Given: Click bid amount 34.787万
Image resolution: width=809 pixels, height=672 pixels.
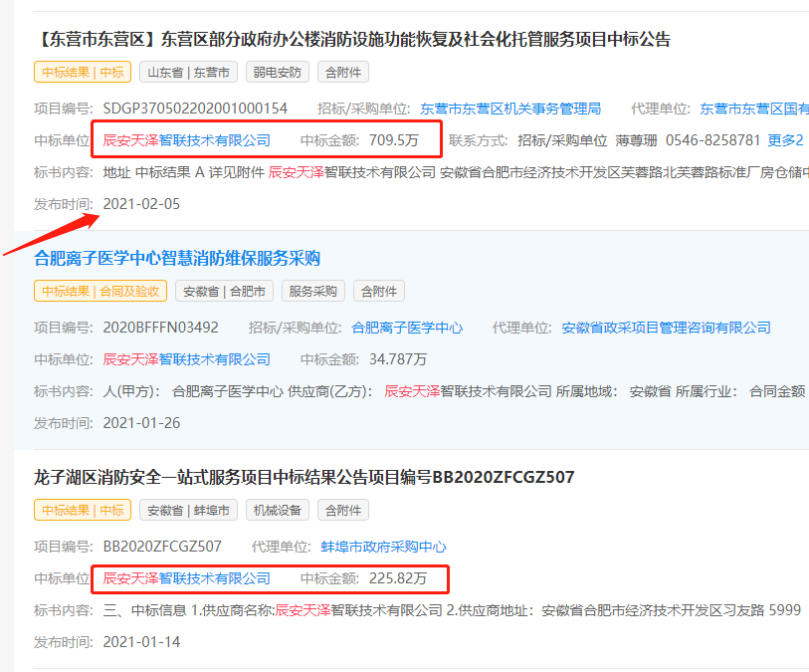Looking at the screenshot, I should (x=398, y=359).
